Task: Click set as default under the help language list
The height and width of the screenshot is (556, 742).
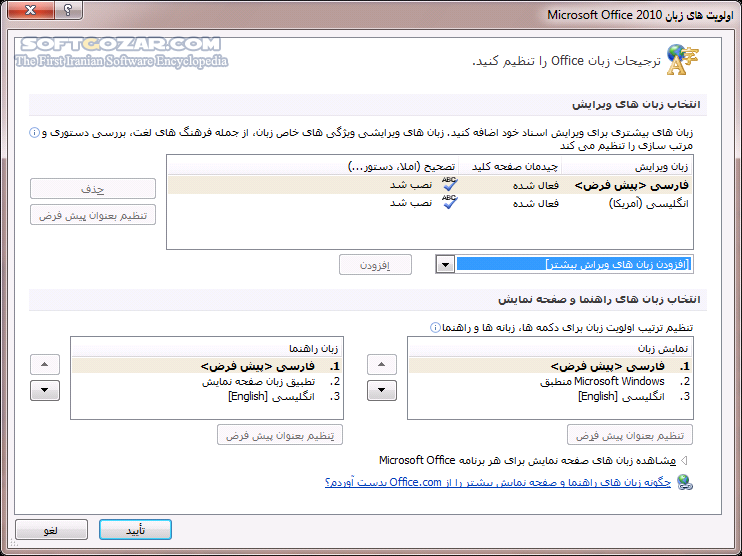Action: point(280,435)
